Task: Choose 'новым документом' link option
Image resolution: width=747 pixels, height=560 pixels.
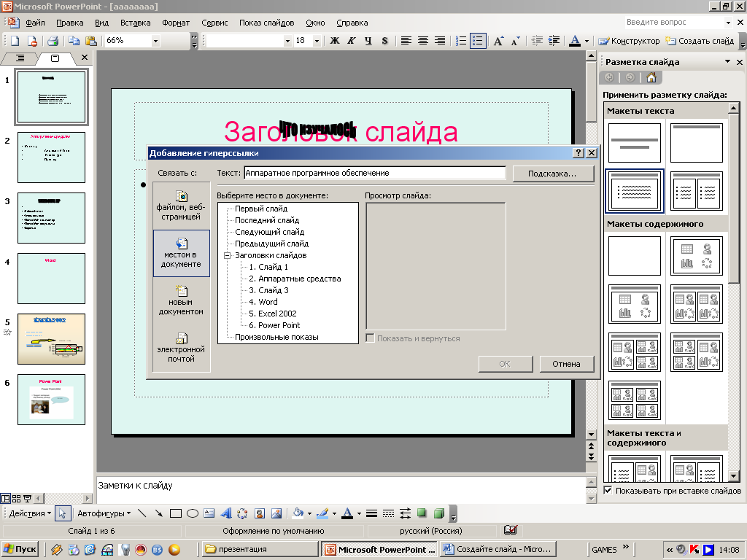Action: [x=181, y=300]
